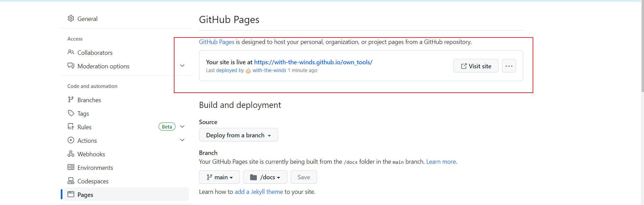Expand Moderation options chevron
Image resolution: width=644 pixels, height=205 pixels.
coord(182,66)
